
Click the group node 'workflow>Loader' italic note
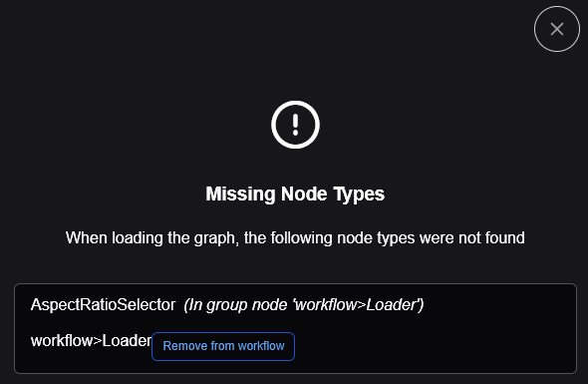coord(304,305)
